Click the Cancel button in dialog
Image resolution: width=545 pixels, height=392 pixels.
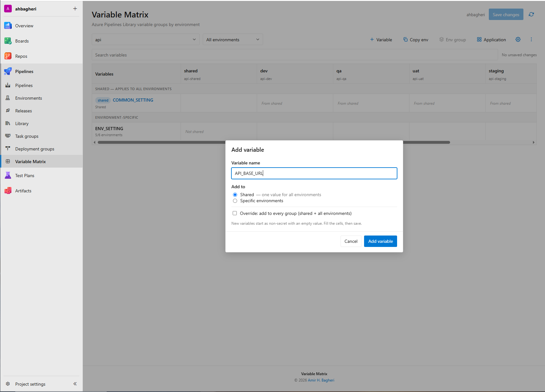[x=351, y=241]
